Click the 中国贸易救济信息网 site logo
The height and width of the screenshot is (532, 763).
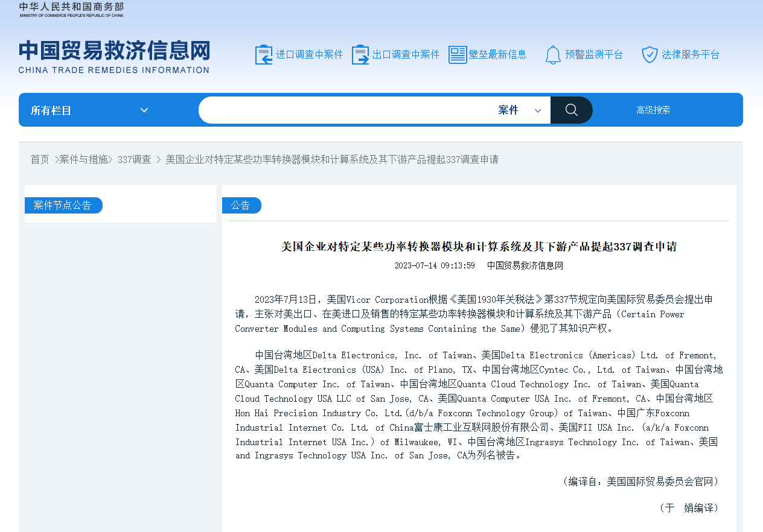click(x=114, y=57)
